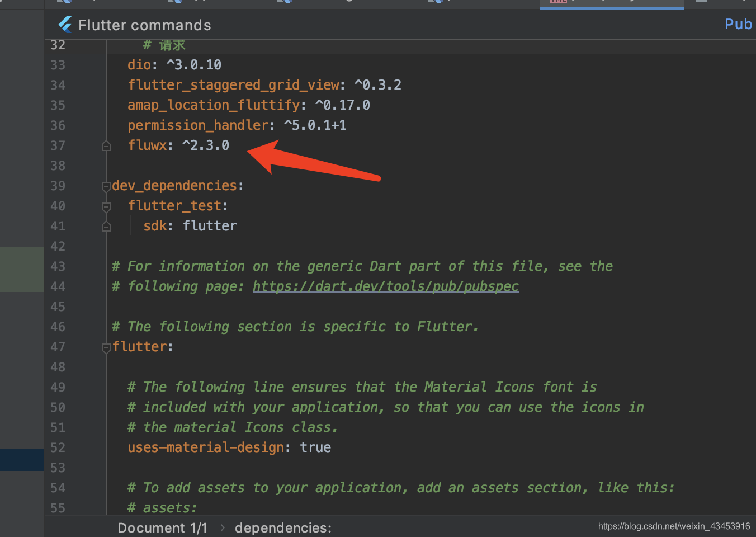Open the dart.dev pubspec hyperlink
Image resolution: width=756 pixels, height=537 pixels.
pos(386,286)
